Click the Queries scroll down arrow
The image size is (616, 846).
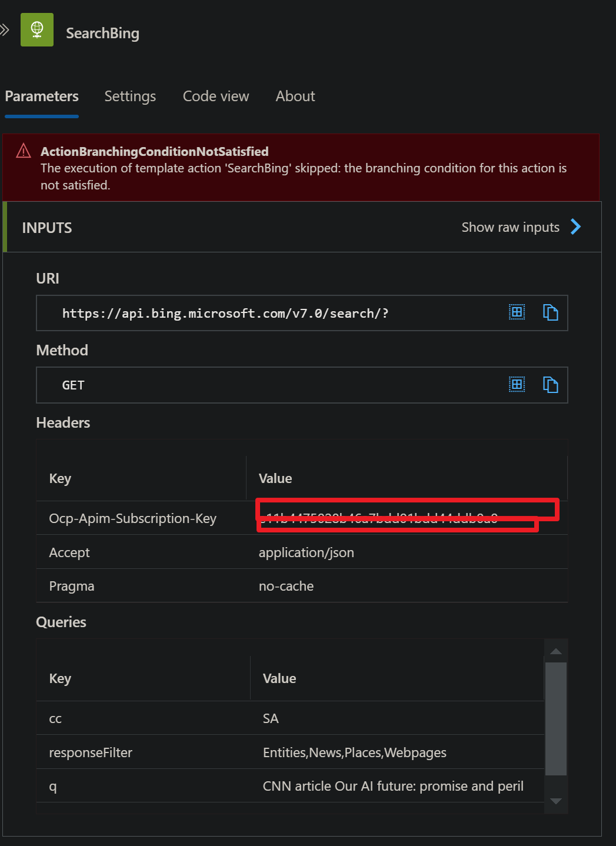coord(555,801)
